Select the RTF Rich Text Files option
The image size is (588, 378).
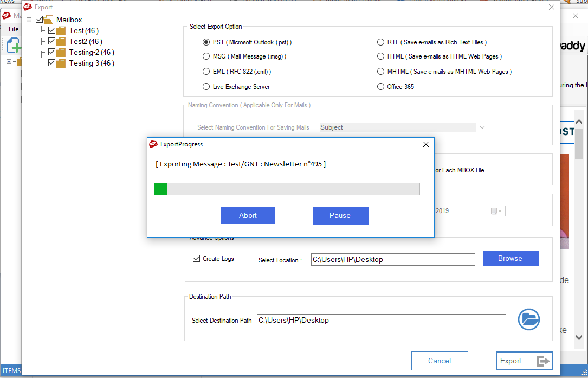(x=380, y=42)
